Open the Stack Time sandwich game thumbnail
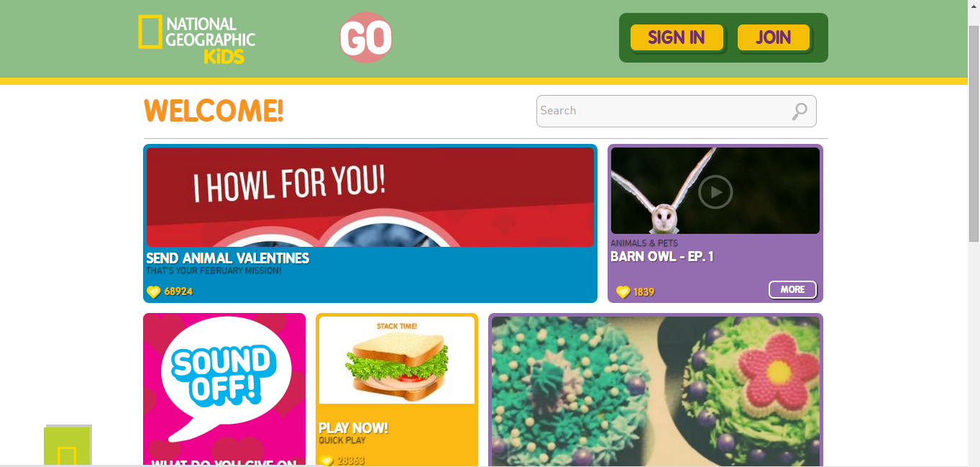 tap(397, 360)
